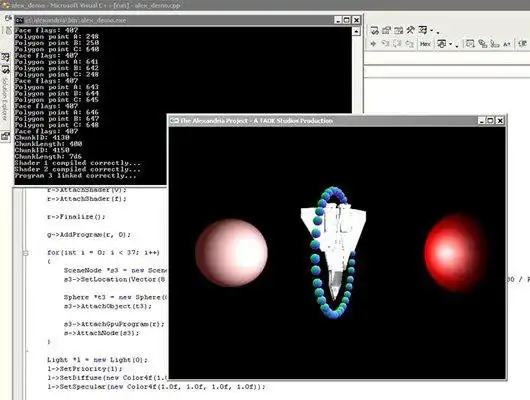The height and width of the screenshot is (400, 530).
Task: Toggle the Hex display button
Action: point(425,44)
